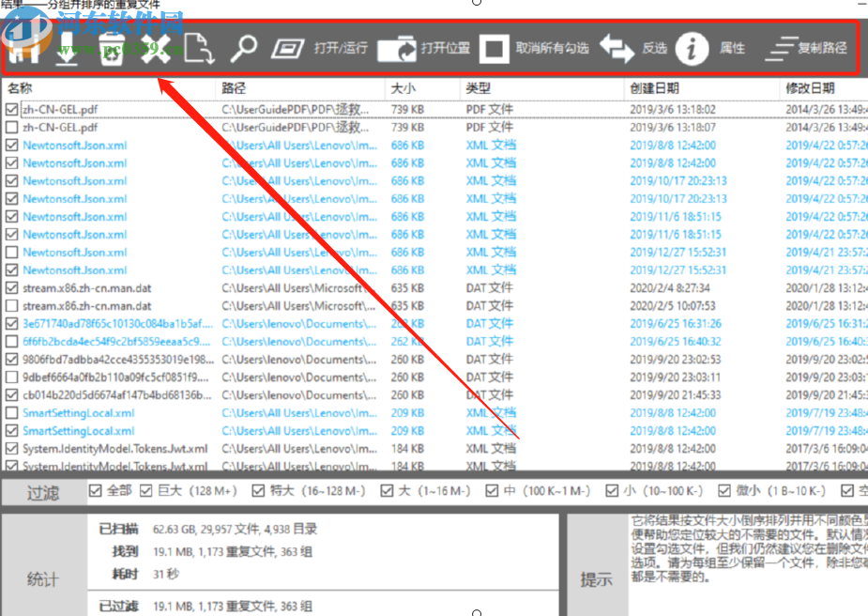
Task: Sort by the 大小 column header
Action: click(x=404, y=86)
